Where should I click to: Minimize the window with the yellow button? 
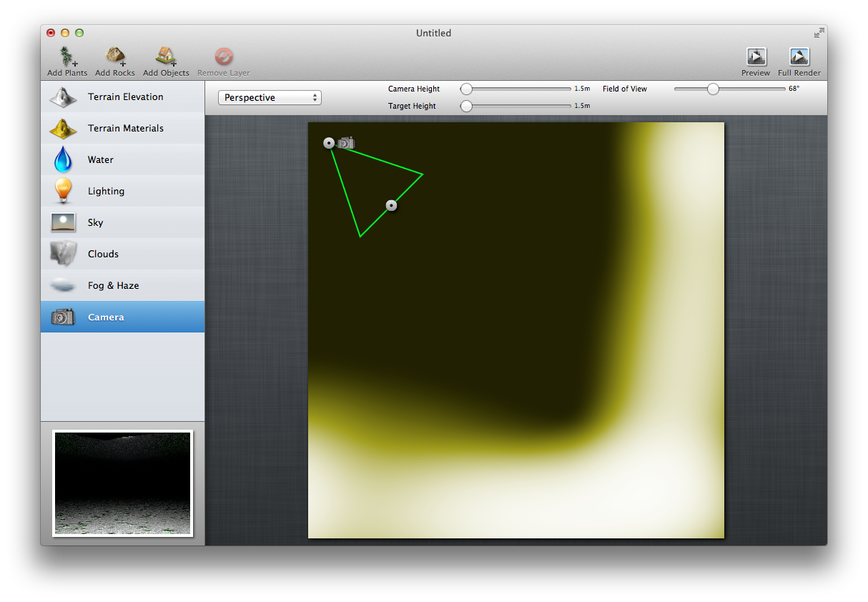[x=65, y=33]
